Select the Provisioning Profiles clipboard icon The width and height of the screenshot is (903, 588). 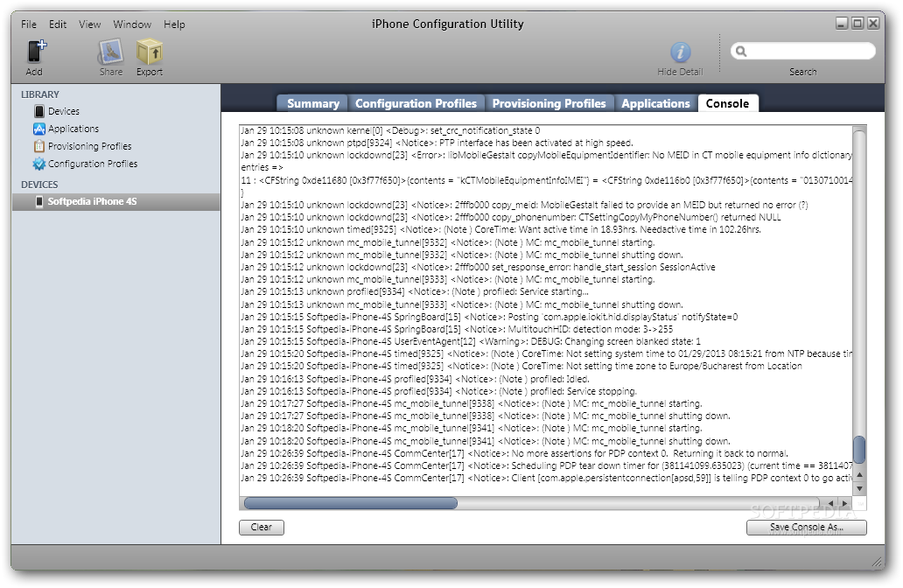click(39, 146)
